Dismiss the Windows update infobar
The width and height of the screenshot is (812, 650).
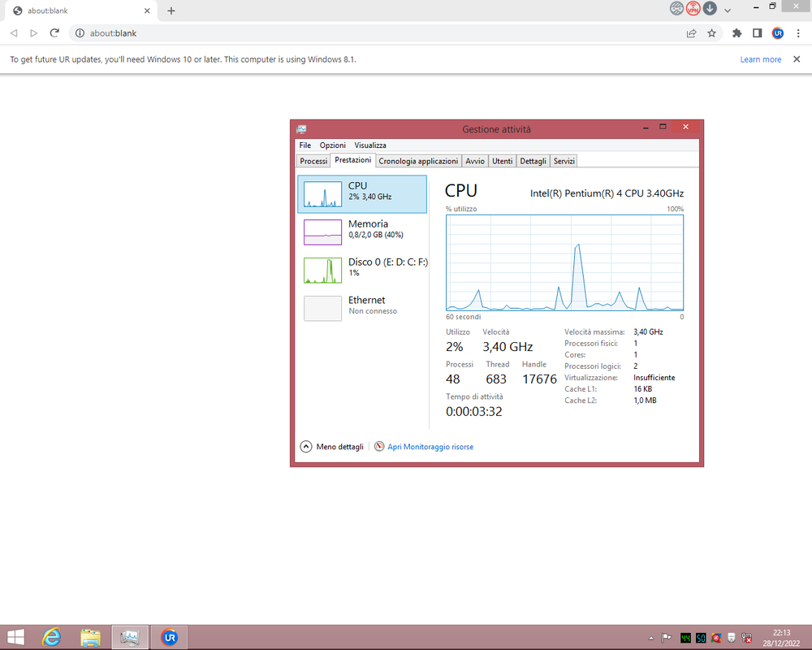pyautogui.click(x=797, y=59)
